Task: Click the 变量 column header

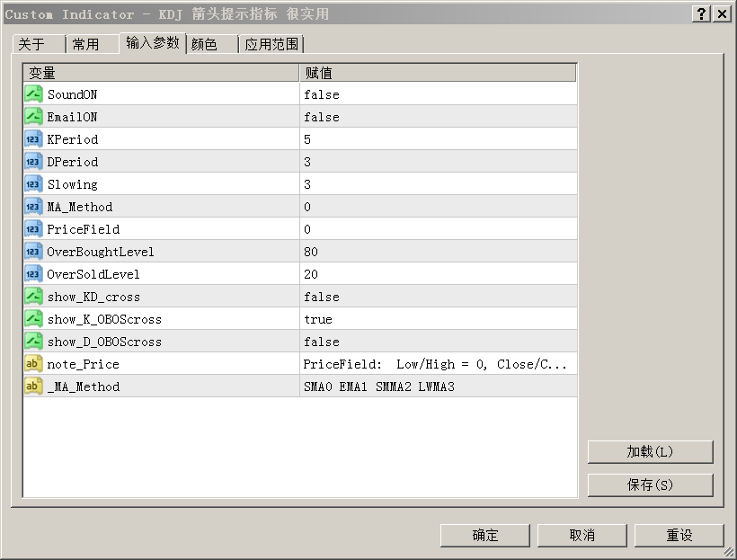Action: pyautogui.click(x=161, y=73)
